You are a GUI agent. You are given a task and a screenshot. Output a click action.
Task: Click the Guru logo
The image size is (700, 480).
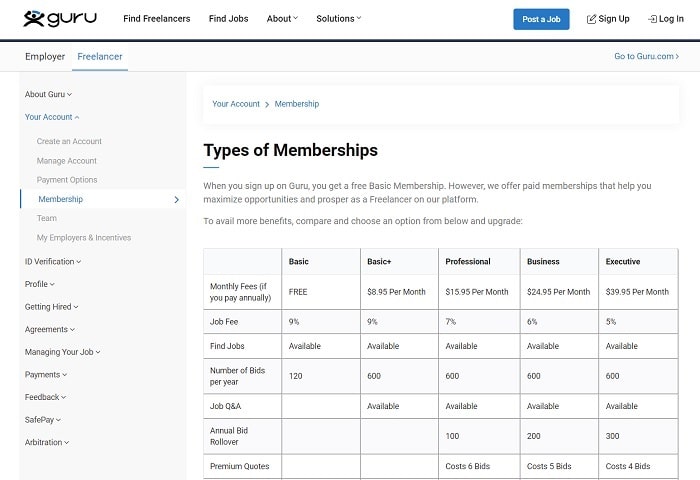coord(60,18)
